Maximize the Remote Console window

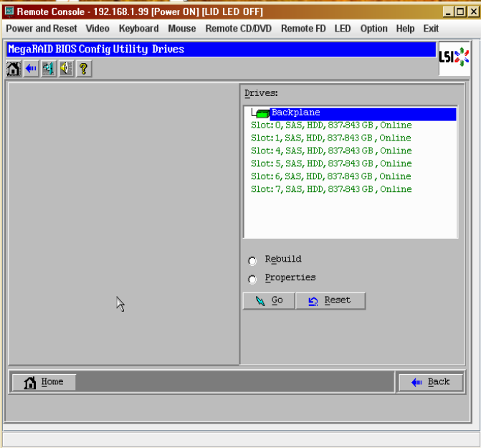tap(460, 11)
